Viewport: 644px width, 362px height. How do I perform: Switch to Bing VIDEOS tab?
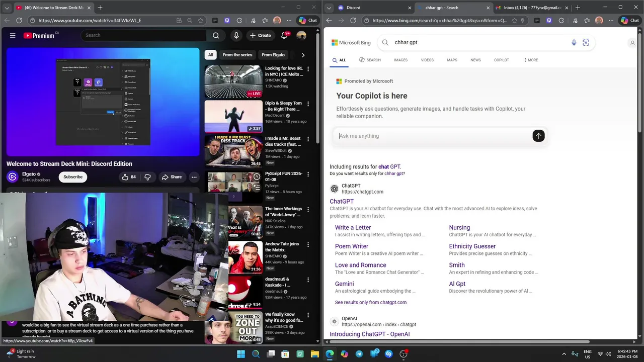pyautogui.click(x=427, y=60)
